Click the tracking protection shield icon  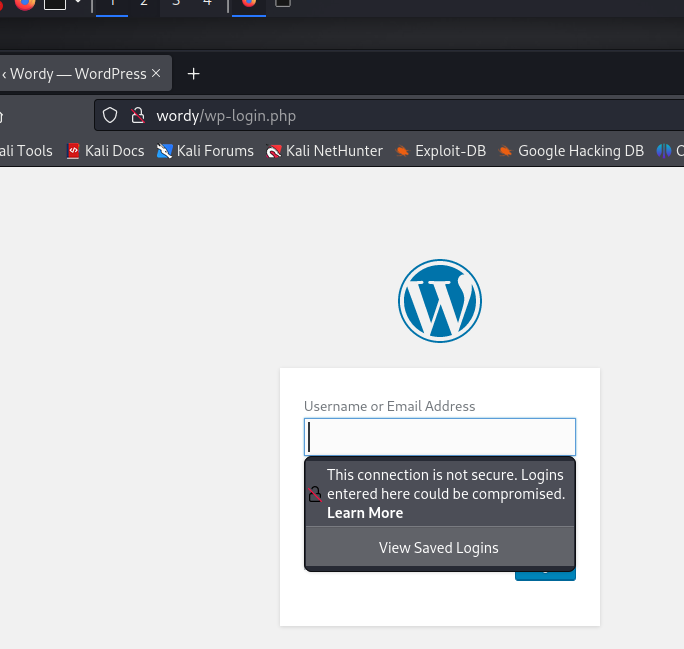click(110, 116)
